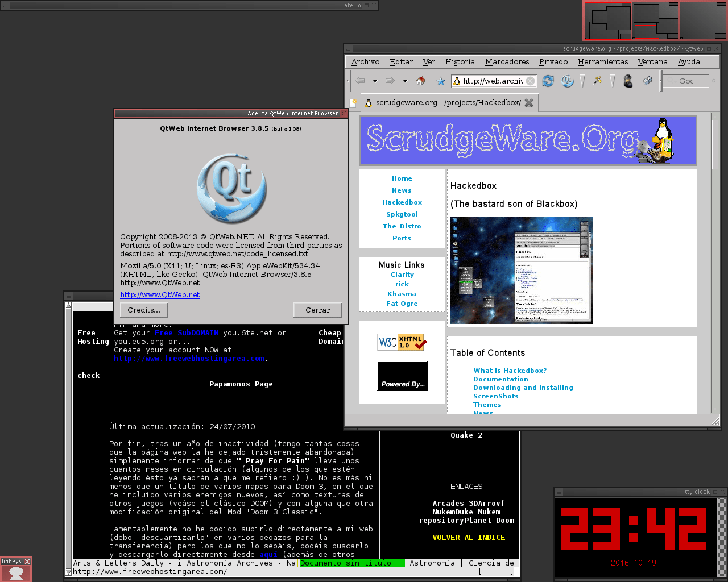Click the search engine magnifier icon
This screenshot has width=728, height=582.
[671, 81]
